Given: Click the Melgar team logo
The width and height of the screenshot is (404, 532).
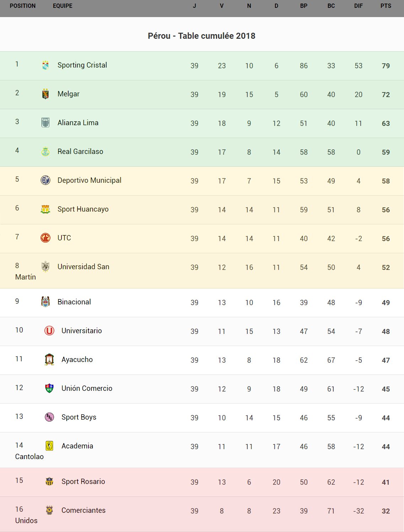Looking at the screenshot, I should (x=45, y=94).
